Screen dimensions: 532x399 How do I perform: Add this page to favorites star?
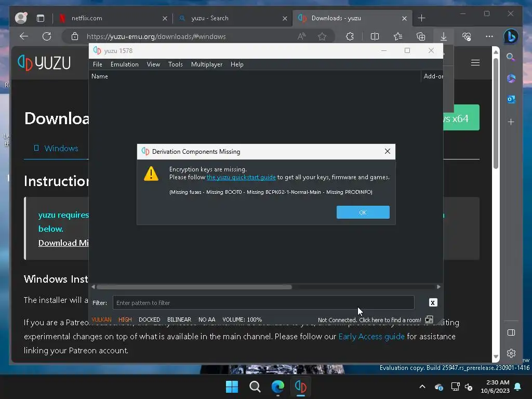[x=322, y=36]
